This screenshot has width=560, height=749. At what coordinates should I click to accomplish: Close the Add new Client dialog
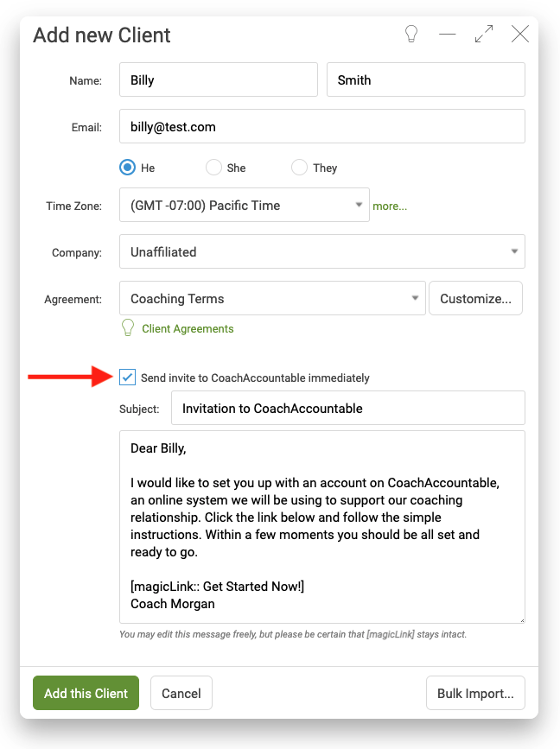coord(520,34)
